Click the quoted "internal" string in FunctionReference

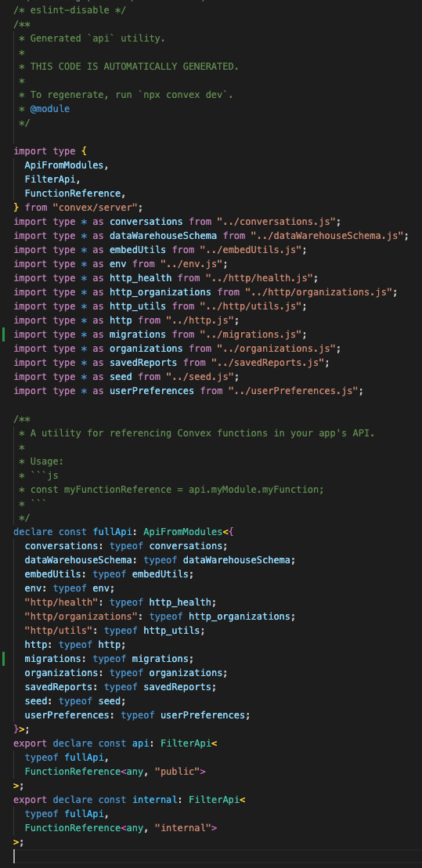click(182, 828)
